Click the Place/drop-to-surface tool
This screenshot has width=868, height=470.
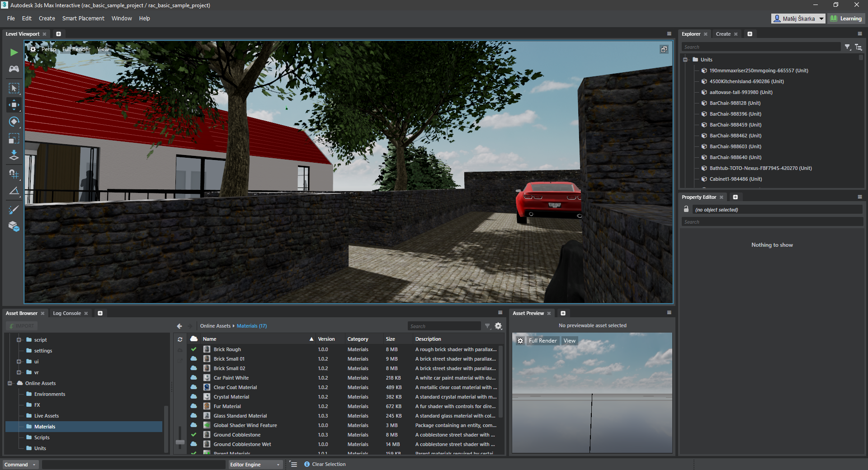pos(14,155)
